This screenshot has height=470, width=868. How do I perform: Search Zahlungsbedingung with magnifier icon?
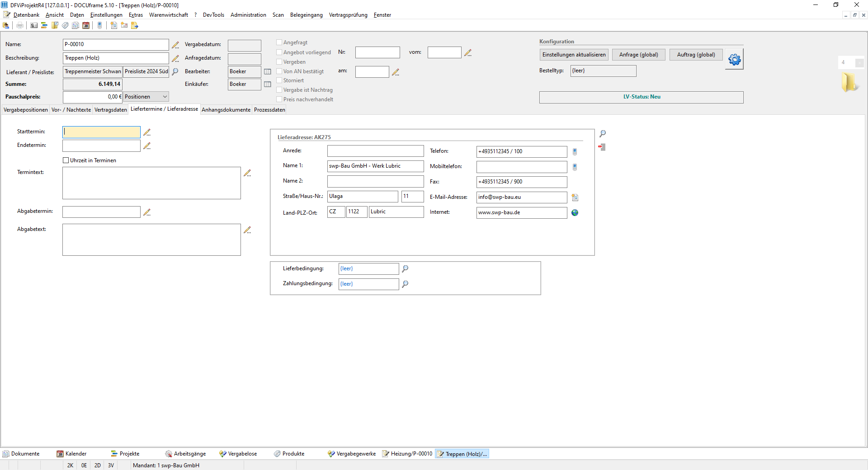click(x=405, y=284)
